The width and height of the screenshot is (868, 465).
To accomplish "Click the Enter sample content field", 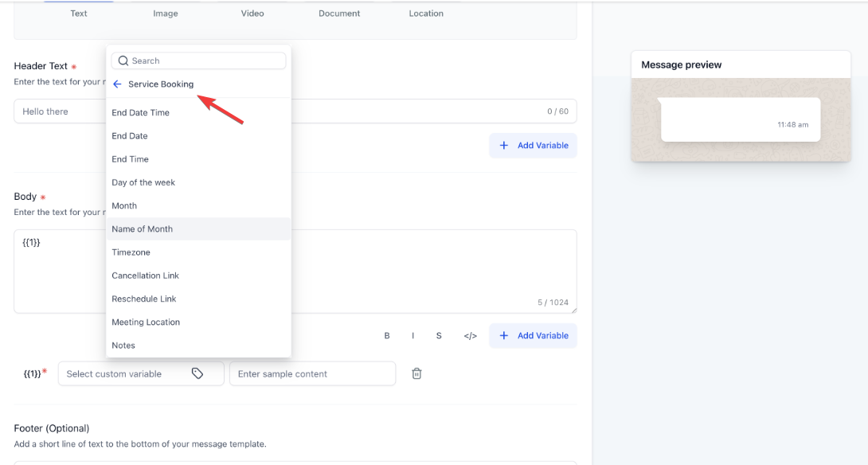I will [312, 373].
